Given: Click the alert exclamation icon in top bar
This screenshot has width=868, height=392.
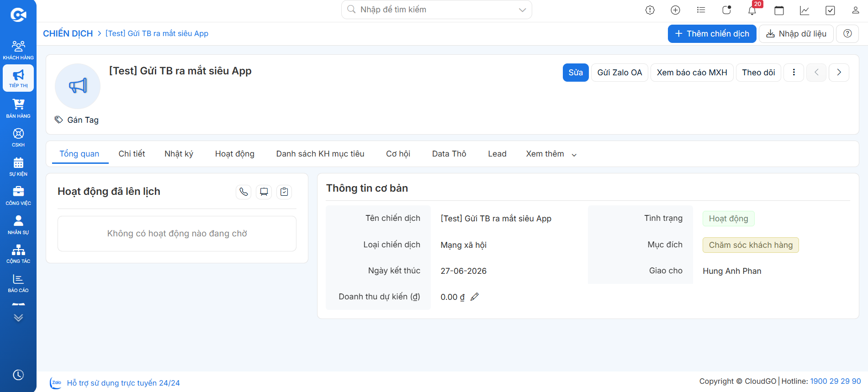Looking at the screenshot, I should point(650,10).
